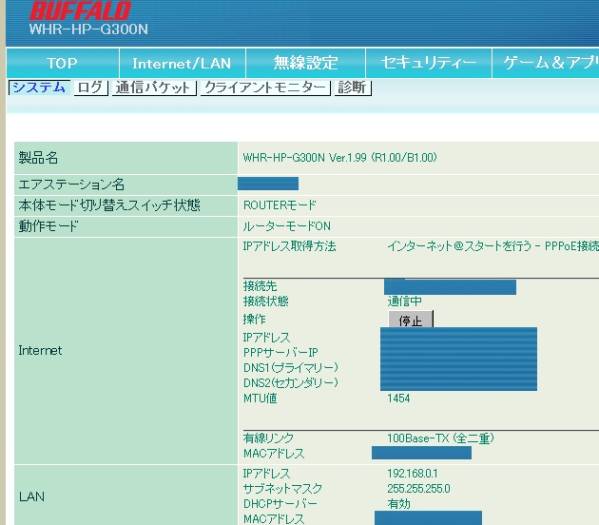Screen dimensions: 599x525
Task: Click the 本体モード切り替えスイッチ状態 label
Action: [x=109, y=205]
